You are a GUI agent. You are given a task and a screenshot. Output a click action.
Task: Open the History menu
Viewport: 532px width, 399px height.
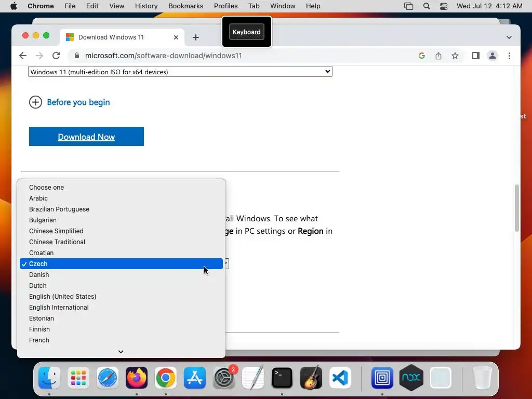tap(146, 6)
